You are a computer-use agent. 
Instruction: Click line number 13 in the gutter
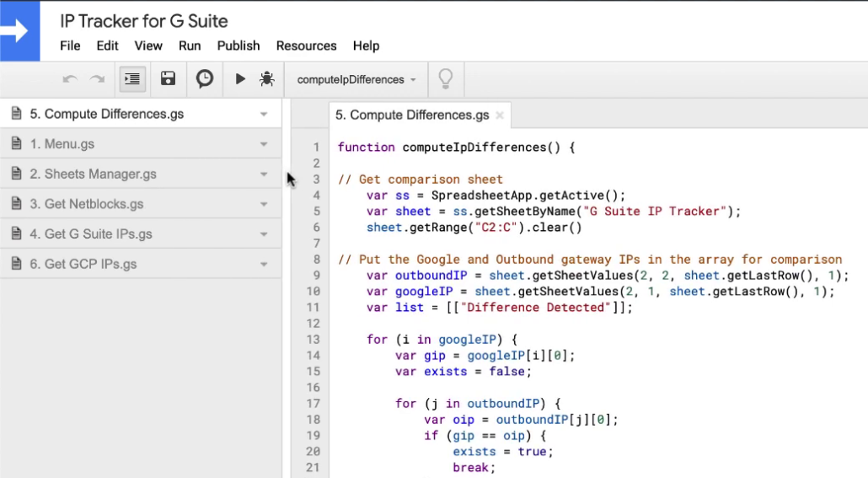(313, 340)
